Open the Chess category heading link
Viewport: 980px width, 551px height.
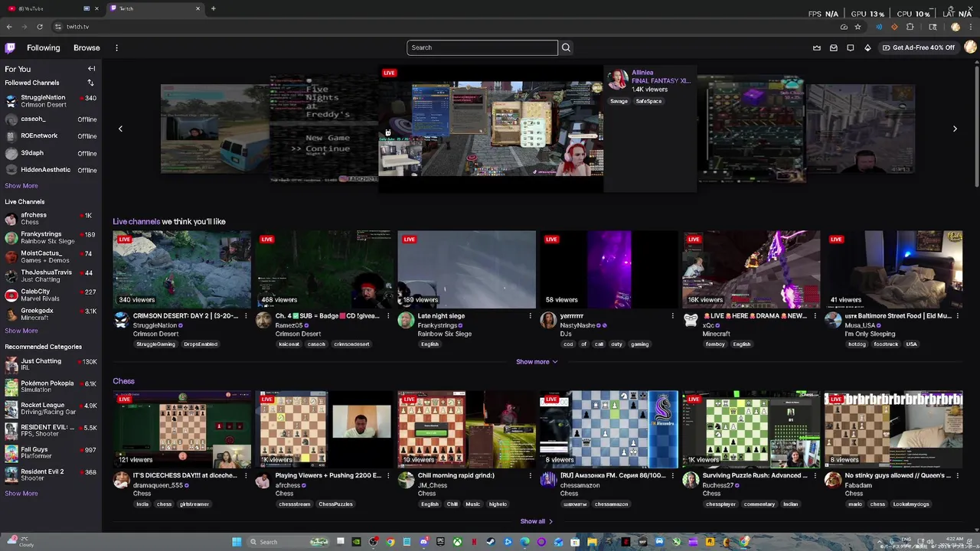tap(123, 381)
